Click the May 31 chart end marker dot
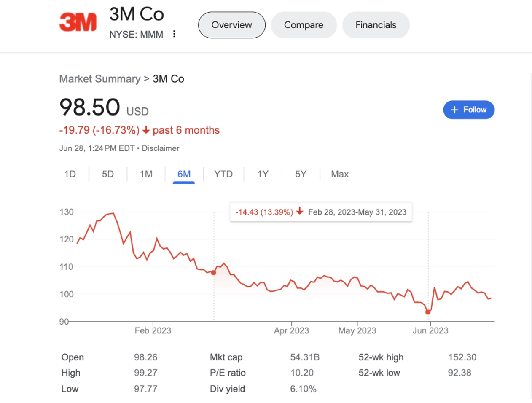The height and width of the screenshot is (403, 532). click(x=428, y=312)
